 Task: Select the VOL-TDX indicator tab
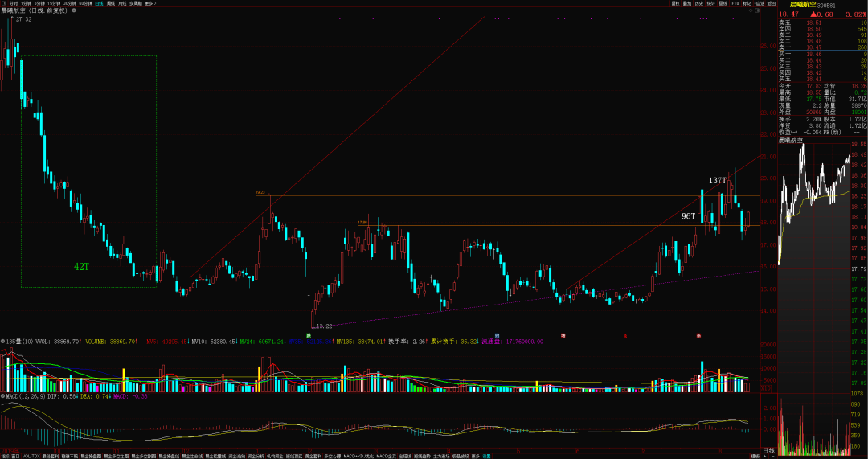(31, 457)
